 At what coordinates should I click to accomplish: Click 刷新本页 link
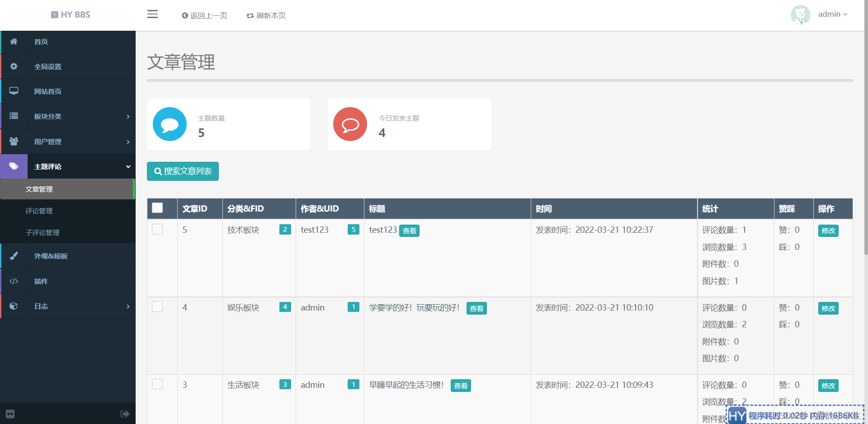(x=266, y=15)
